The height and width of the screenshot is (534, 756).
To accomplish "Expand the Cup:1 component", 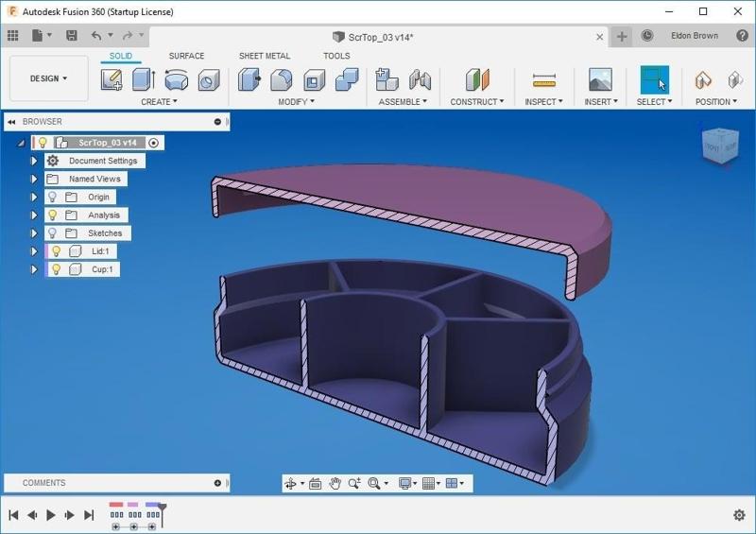I will pos(34,269).
